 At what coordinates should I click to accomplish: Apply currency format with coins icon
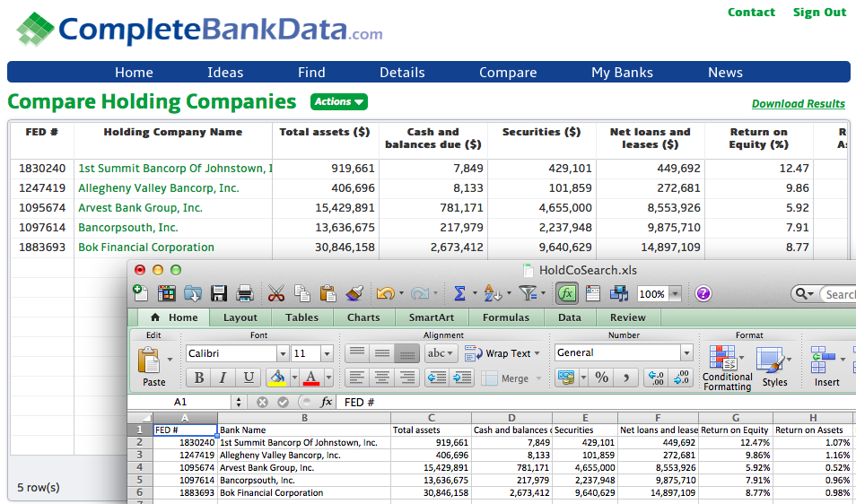click(566, 378)
